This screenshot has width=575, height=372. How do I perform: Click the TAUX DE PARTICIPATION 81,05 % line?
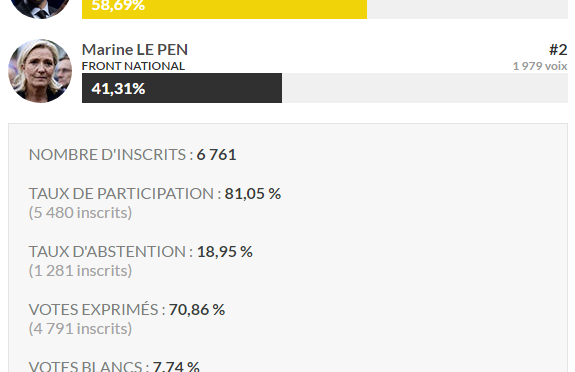coord(155,194)
